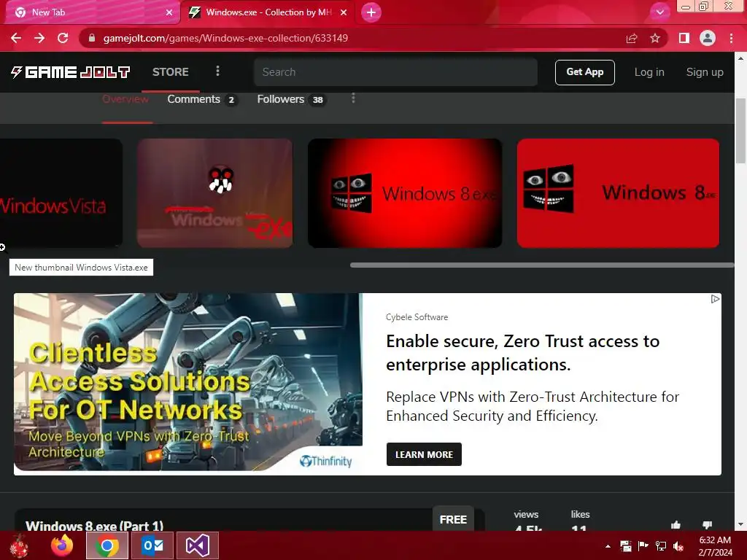Open the black-red Windows 8.exe thumbnail
747x560 pixels.
404,192
